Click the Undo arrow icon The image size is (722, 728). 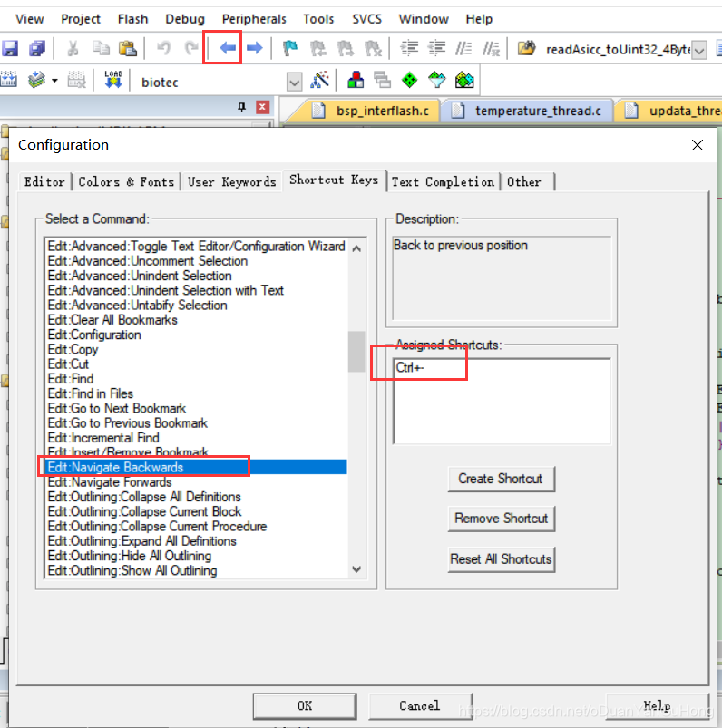pos(163,48)
